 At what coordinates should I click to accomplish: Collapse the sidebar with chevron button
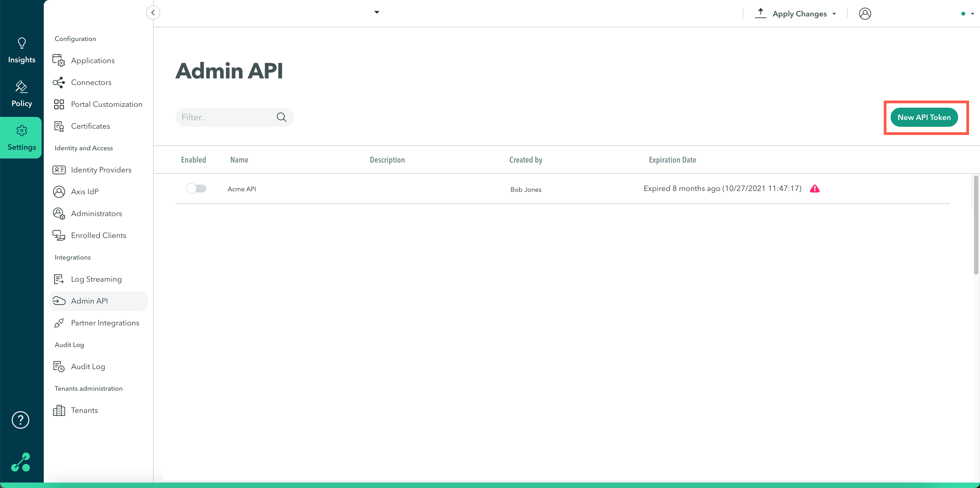[153, 13]
